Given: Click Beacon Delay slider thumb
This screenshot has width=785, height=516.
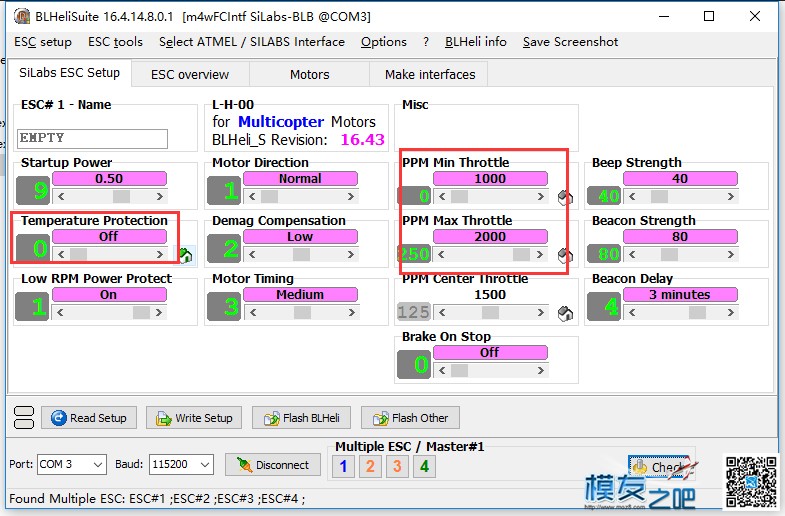Looking at the screenshot, I should (x=697, y=313).
